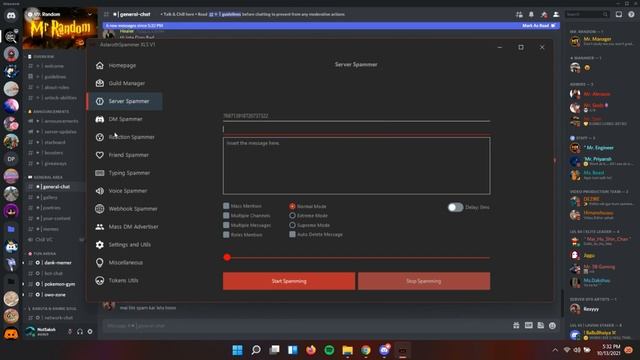Open the Discord help icon
The height and width of the screenshot is (360, 640).
(x=631, y=14)
